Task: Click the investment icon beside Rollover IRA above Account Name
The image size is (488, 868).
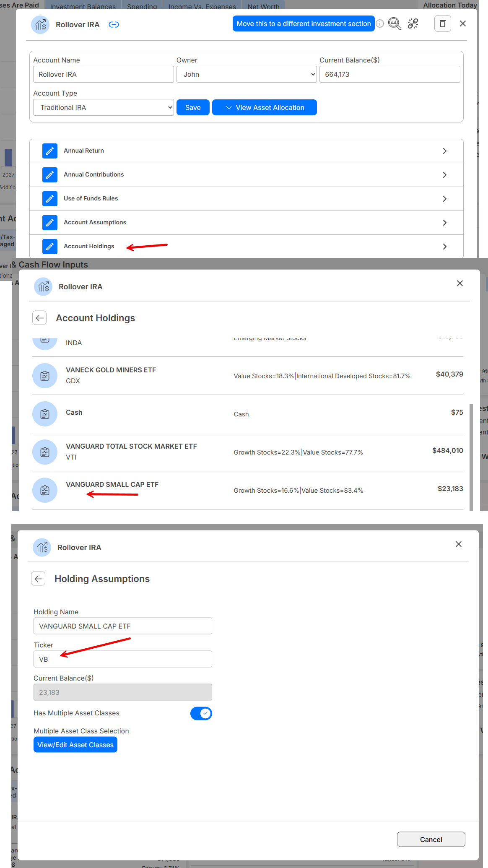Action: point(40,25)
